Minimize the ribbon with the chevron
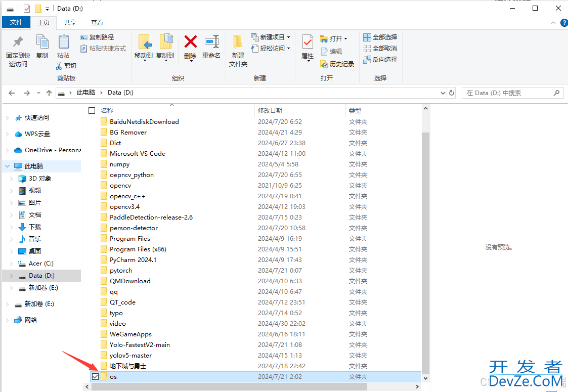 click(553, 23)
